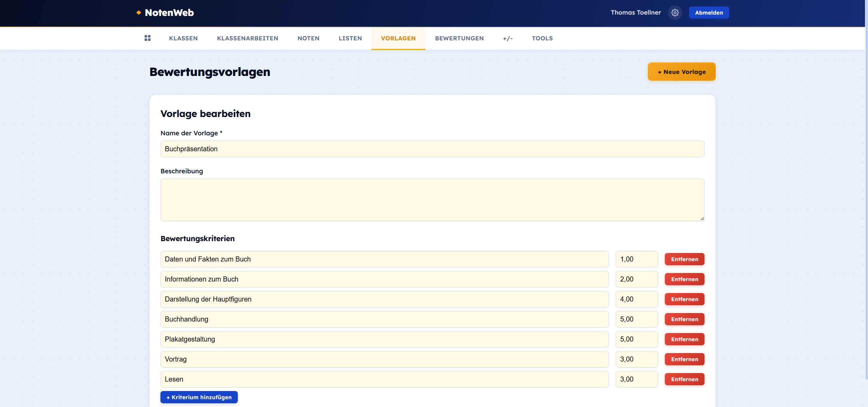Add a criterion with Kriterium hinzufügen
This screenshot has height=407, width=868.
[x=199, y=397]
